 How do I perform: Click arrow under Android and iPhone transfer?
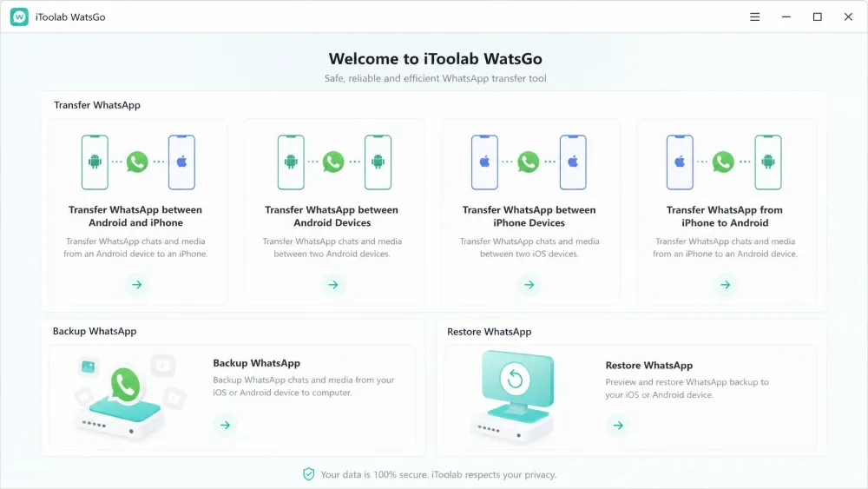pos(137,285)
